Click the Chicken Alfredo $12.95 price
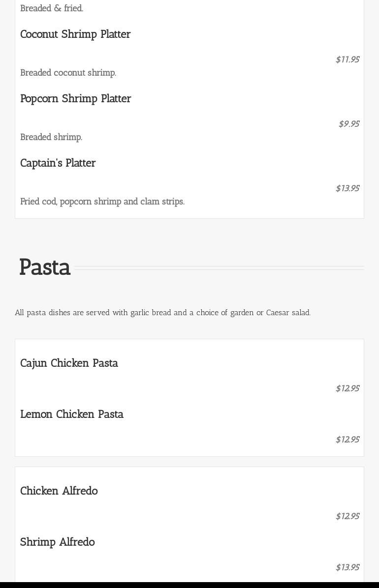This screenshot has height=588, width=379. coord(347,516)
